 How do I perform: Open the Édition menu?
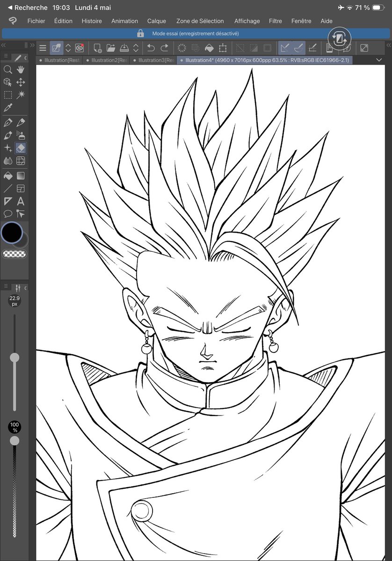click(63, 21)
